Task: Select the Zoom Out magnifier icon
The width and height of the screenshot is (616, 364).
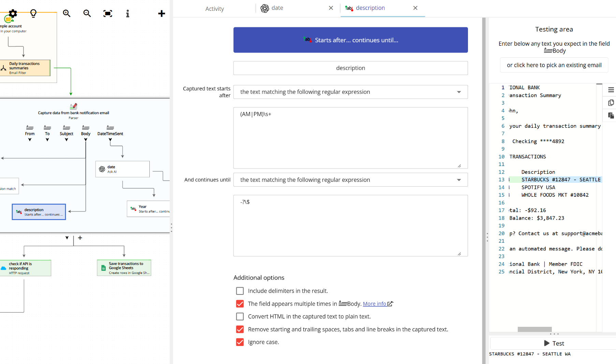Action: pos(87,14)
